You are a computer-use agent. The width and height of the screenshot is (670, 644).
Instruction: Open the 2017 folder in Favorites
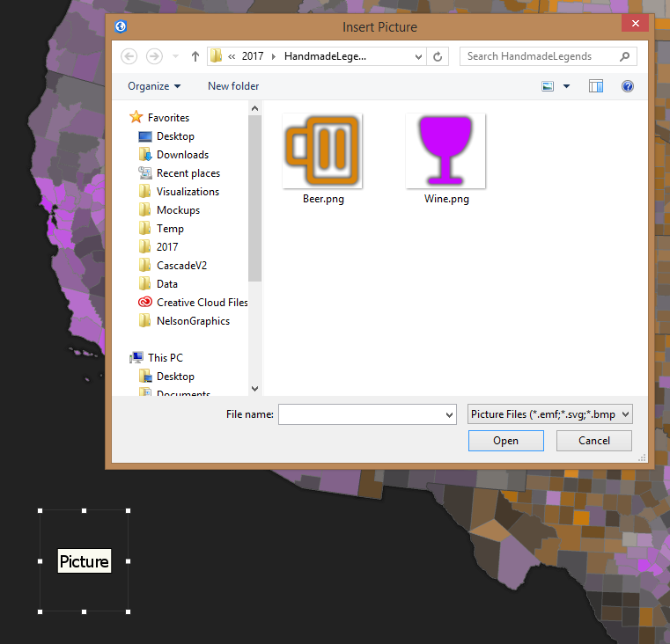click(x=167, y=247)
